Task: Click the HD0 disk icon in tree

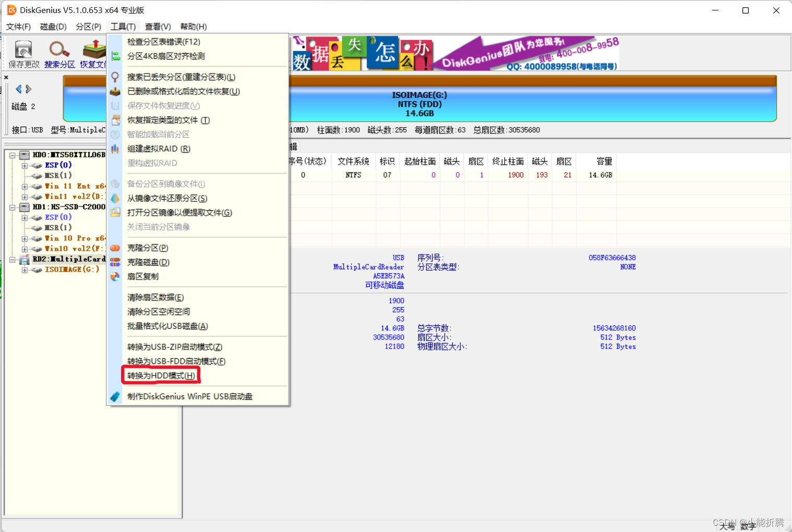Action: tap(25, 155)
